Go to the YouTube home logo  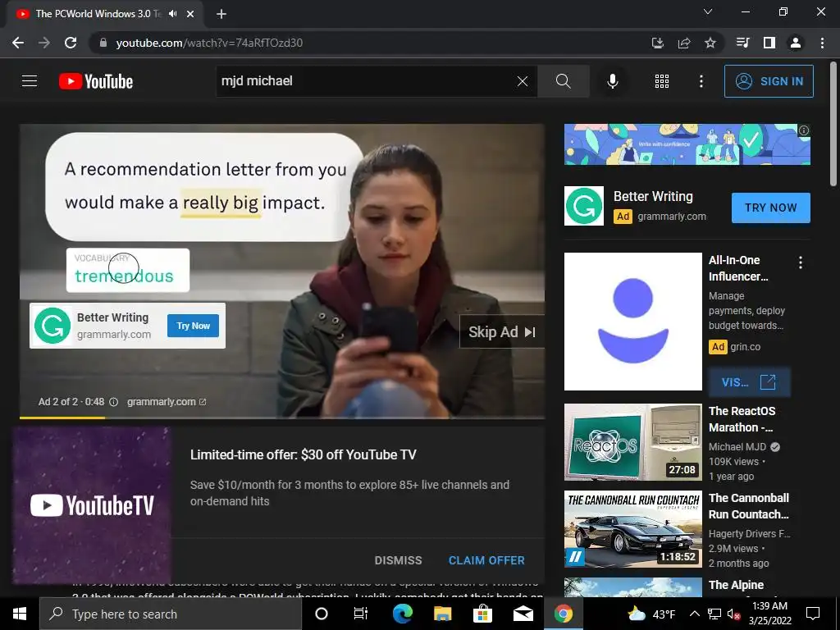pyautogui.click(x=96, y=81)
